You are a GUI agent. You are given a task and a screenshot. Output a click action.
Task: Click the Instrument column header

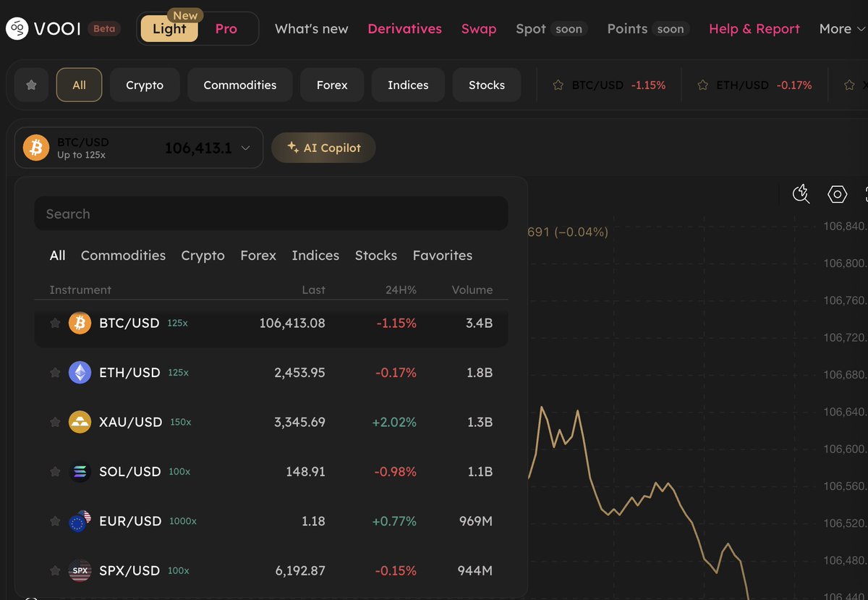click(80, 290)
